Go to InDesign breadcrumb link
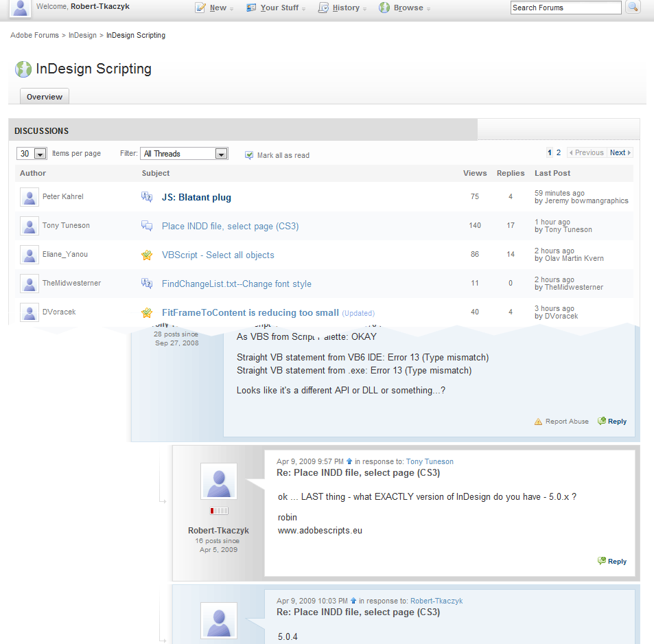 pyautogui.click(x=82, y=35)
